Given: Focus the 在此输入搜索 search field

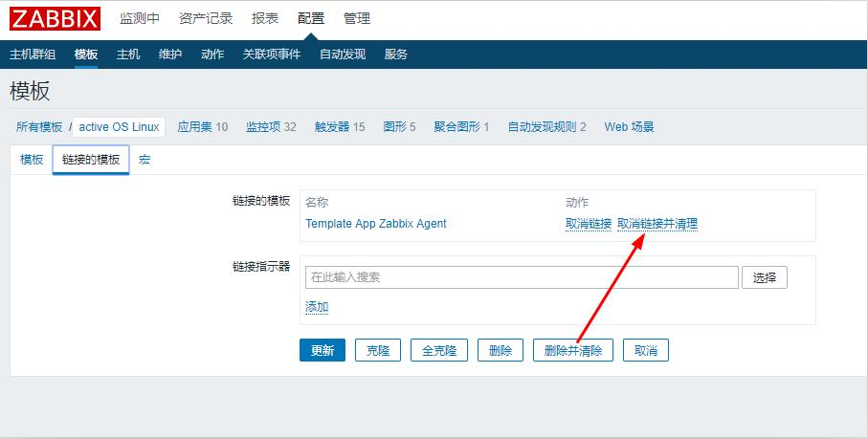Looking at the screenshot, I should [x=522, y=277].
